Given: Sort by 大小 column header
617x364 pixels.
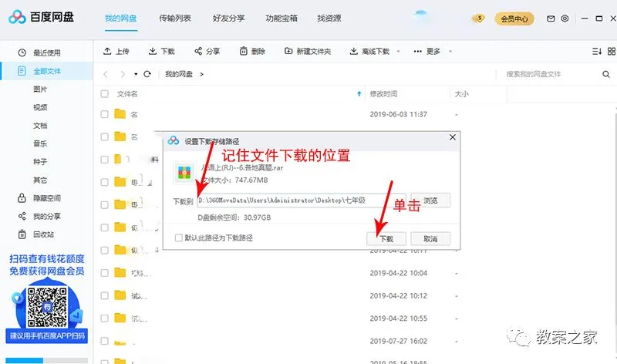Looking at the screenshot, I should coord(461,93).
